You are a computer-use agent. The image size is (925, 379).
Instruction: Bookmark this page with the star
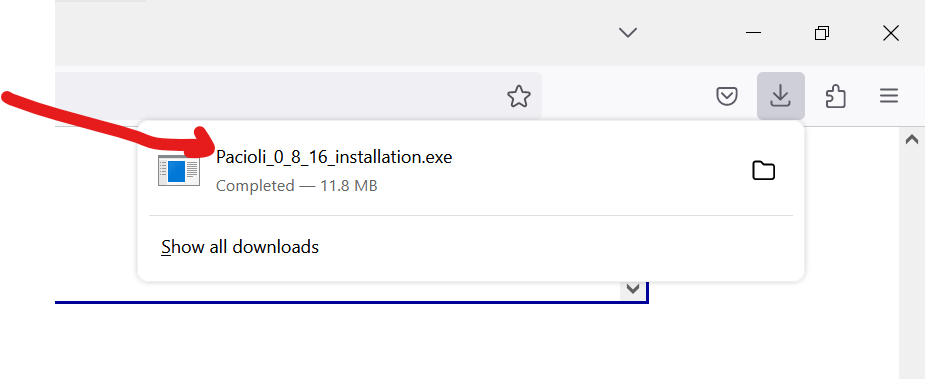(519, 96)
